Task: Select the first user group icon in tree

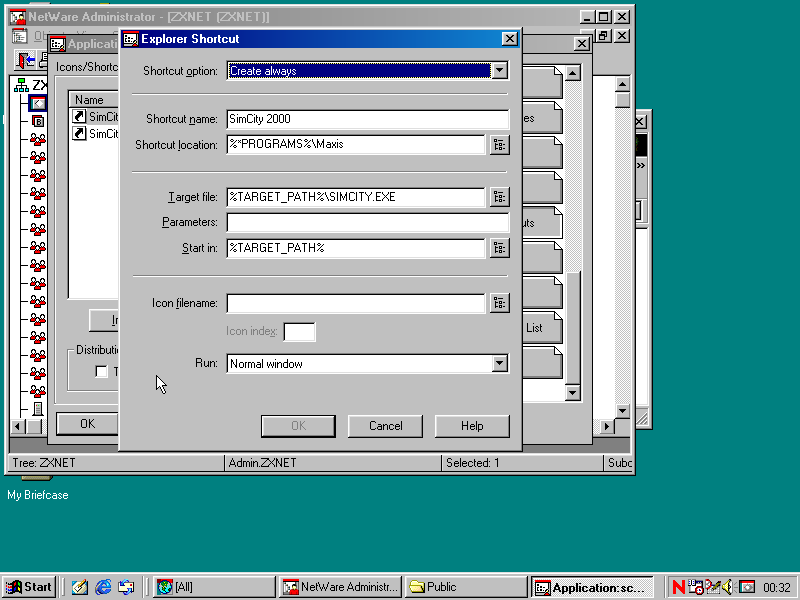Action: click(x=38, y=139)
